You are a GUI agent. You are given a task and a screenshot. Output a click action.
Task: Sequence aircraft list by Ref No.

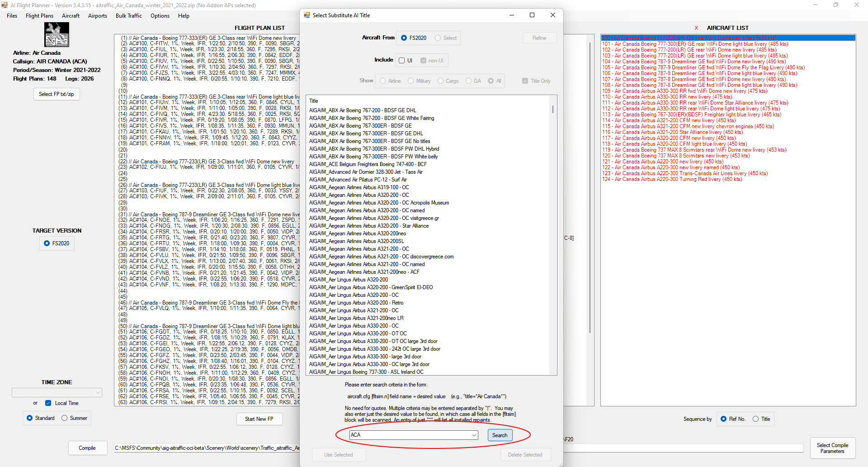(x=724, y=419)
